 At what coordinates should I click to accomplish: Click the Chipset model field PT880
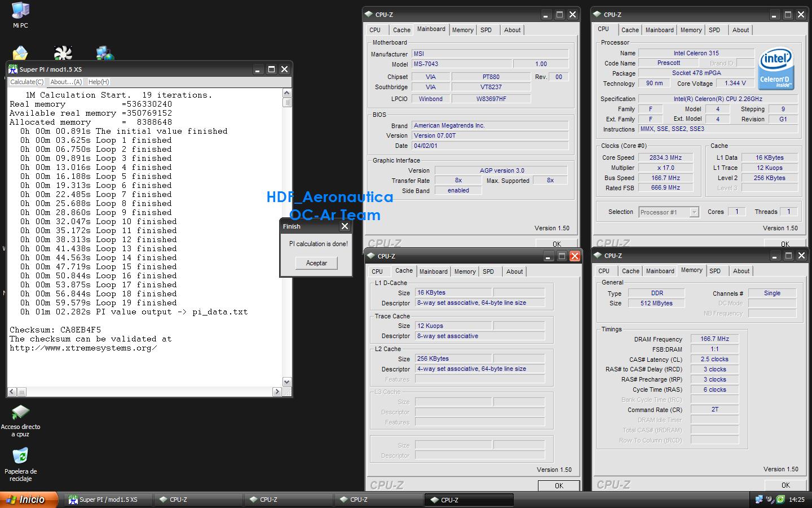(491, 77)
